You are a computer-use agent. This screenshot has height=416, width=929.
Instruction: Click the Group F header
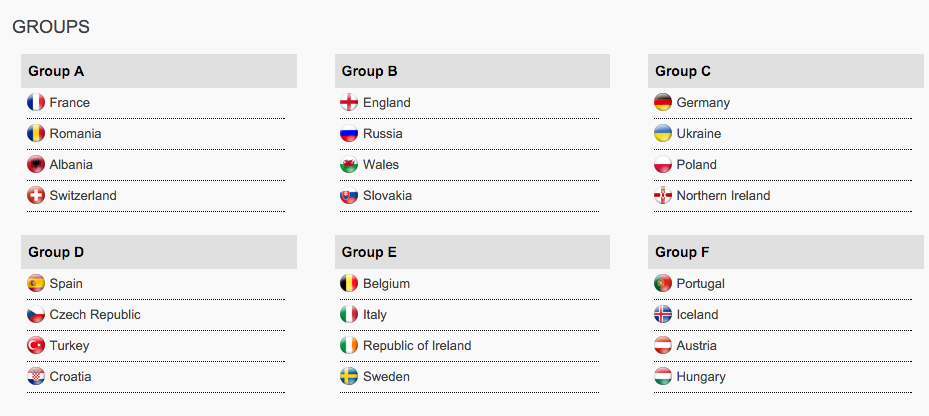point(786,252)
